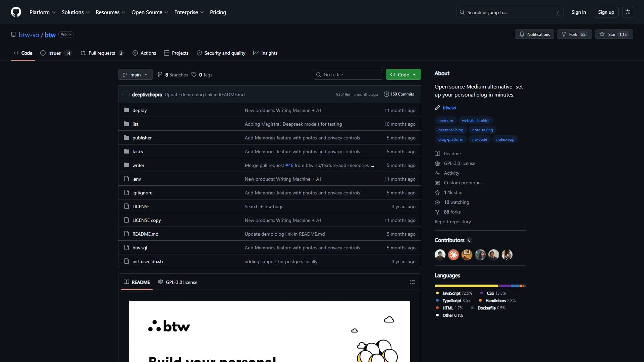Click the TypeScript blue language bar segment
The image size is (644, 362).
[515, 286]
